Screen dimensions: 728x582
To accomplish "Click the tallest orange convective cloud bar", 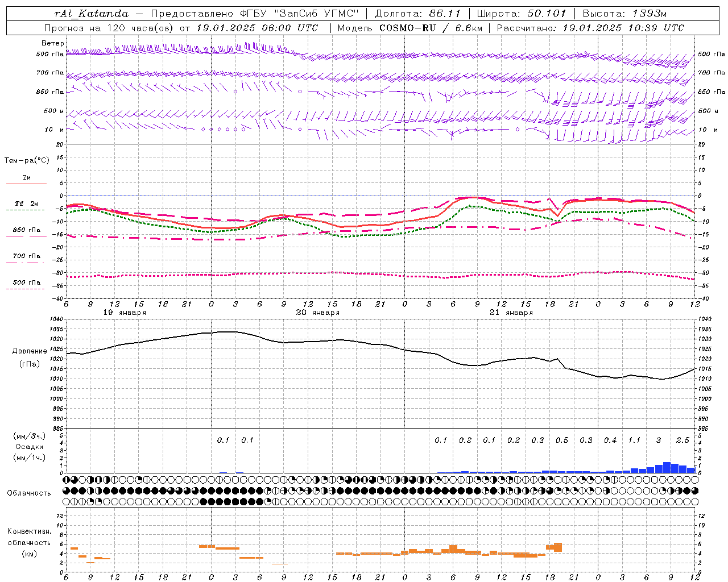I will (x=558, y=547).
